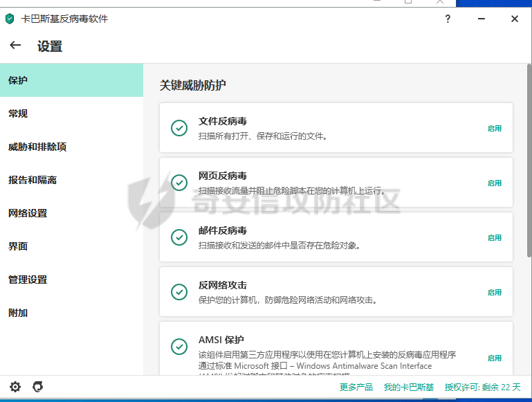The image size is (532, 402).
Task: Click the back arrow next to 设置
Action: (x=15, y=46)
